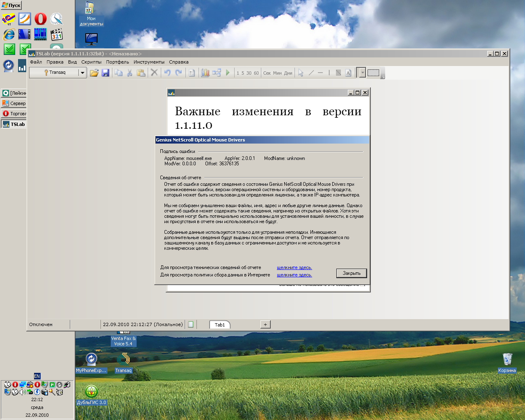This screenshot has height=420, width=525.
Task: Open the line style dropdown in toolbar
Action: (x=362, y=73)
